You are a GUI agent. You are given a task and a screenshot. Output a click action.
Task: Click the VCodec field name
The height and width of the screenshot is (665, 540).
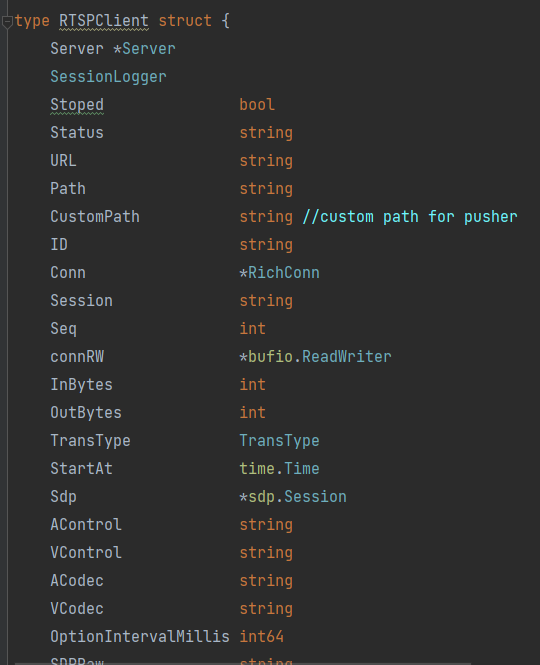click(x=77, y=609)
